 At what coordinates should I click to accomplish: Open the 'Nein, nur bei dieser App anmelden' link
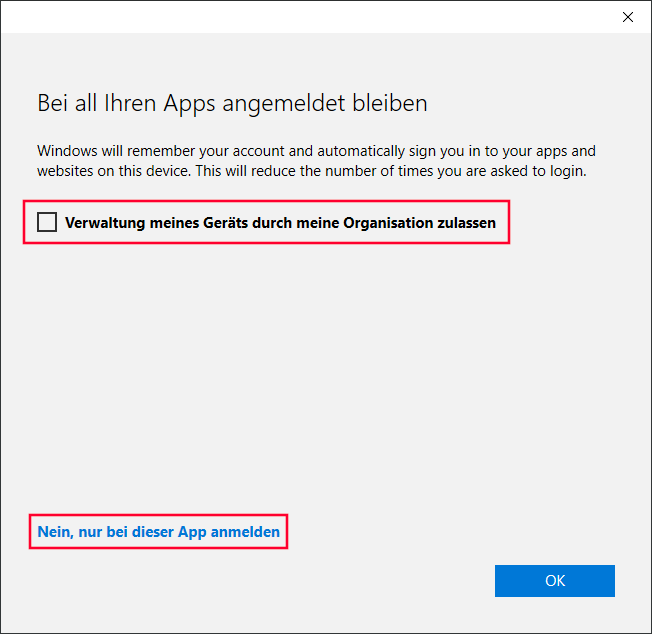coord(158,532)
